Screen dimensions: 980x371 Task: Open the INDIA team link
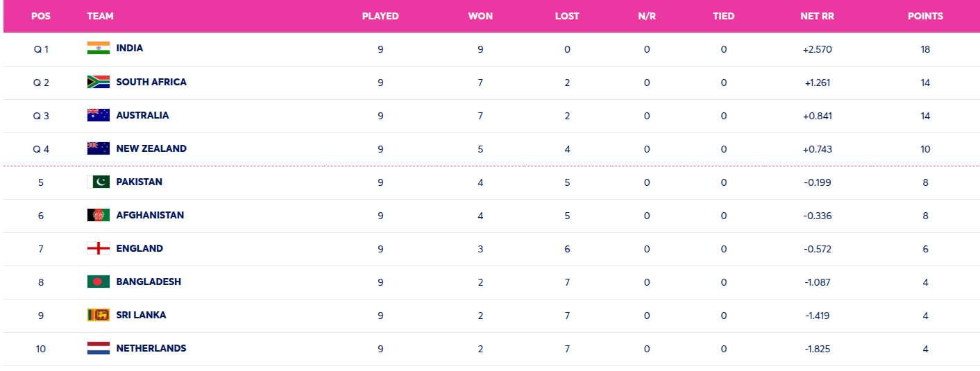[x=130, y=48]
